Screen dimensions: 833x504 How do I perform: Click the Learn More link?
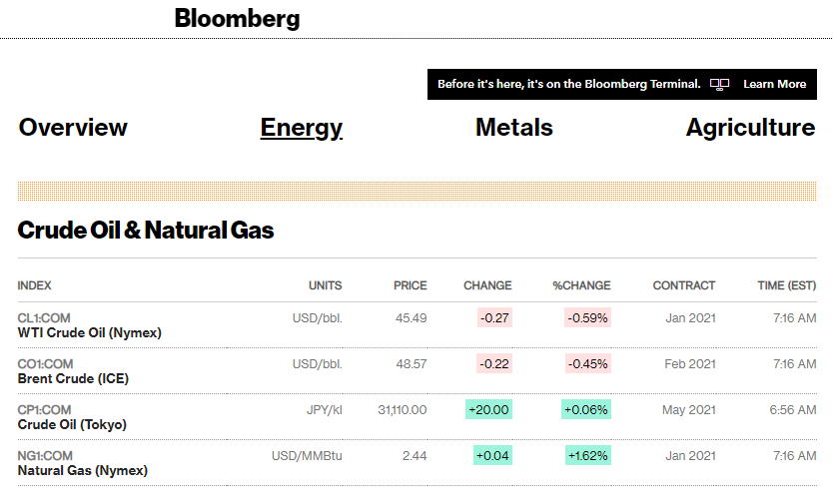coord(774,85)
